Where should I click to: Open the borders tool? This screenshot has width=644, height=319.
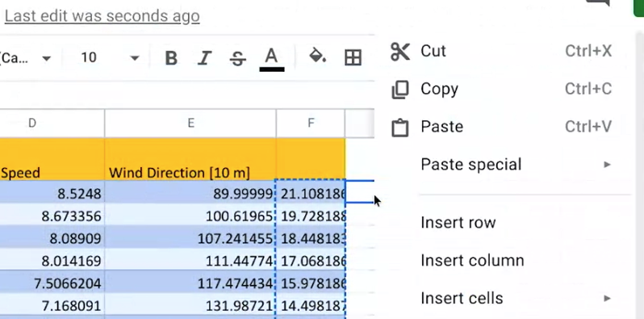tap(353, 57)
